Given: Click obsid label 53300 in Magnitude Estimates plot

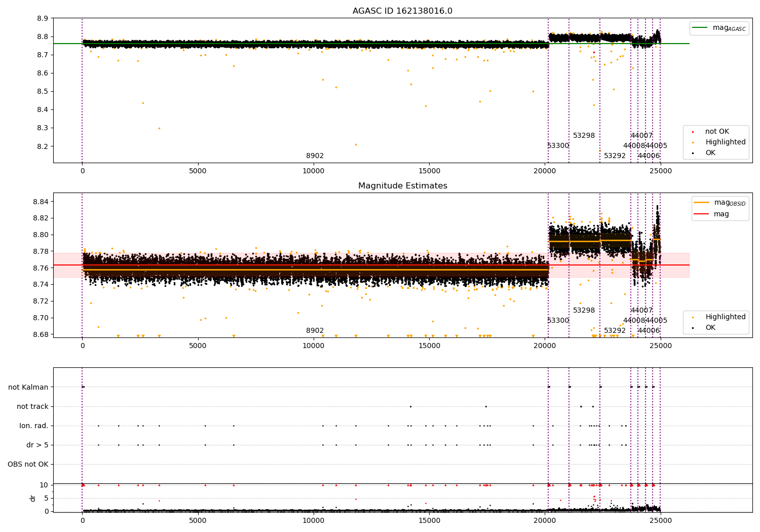Looking at the screenshot, I should coord(558,321).
